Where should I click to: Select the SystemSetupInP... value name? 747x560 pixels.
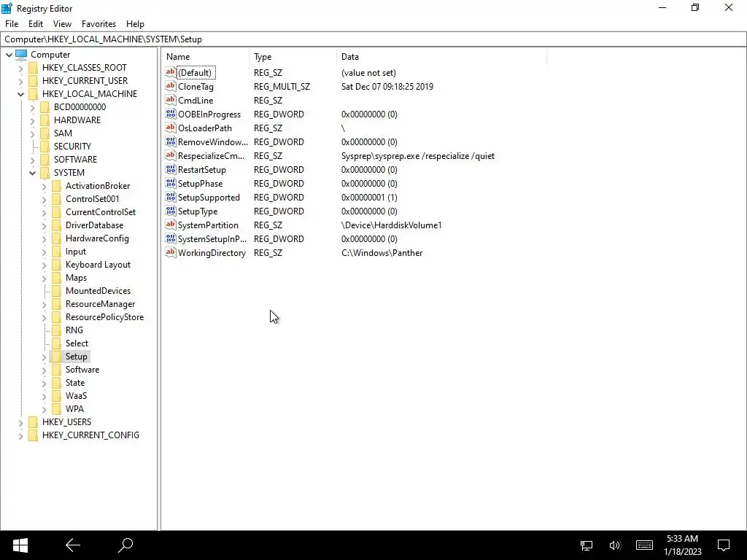[x=212, y=239]
